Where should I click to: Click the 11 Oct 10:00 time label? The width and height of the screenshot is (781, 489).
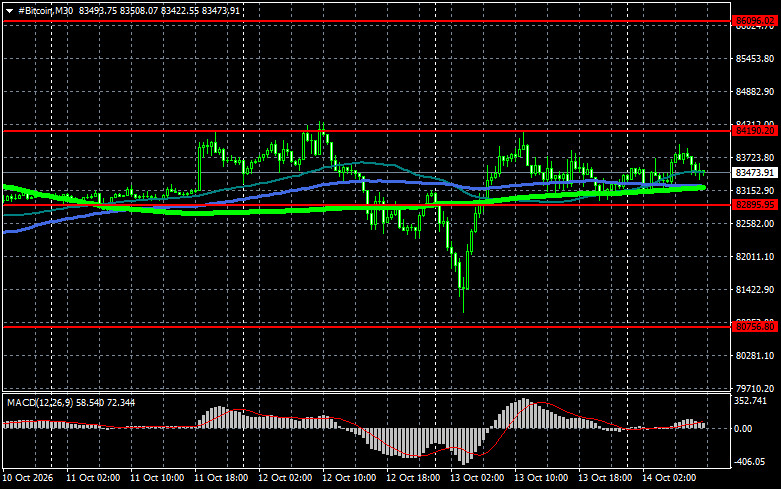(x=157, y=478)
